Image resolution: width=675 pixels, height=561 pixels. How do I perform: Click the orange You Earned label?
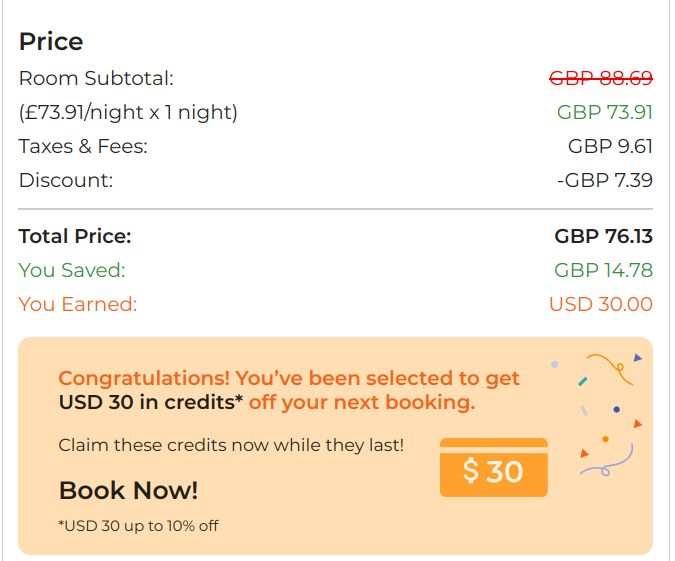point(78,304)
